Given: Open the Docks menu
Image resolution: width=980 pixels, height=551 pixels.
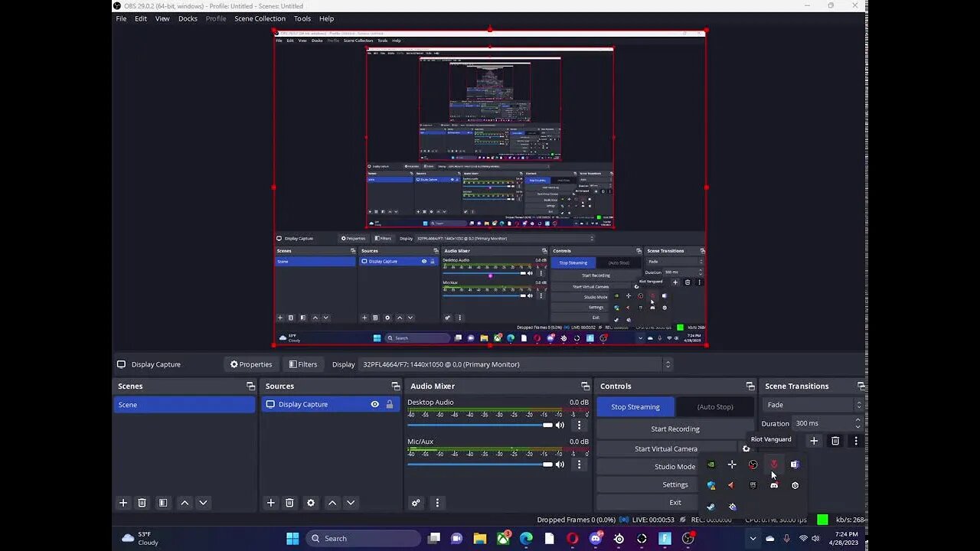Looking at the screenshot, I should tap(188, 18).
